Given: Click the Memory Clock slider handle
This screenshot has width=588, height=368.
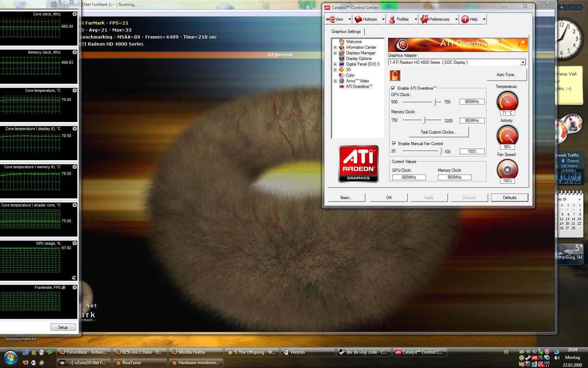Looking at the screenshot, I should point(424,121).
